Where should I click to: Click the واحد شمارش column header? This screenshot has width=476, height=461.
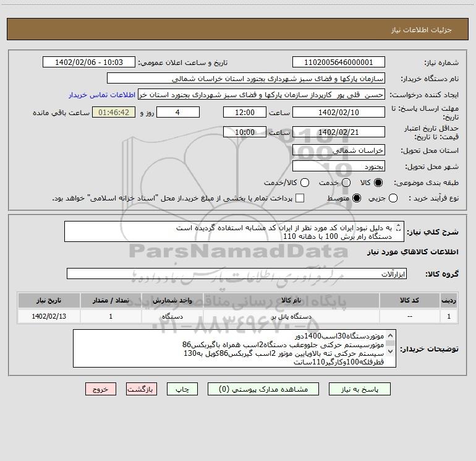[x=172, y=300]
